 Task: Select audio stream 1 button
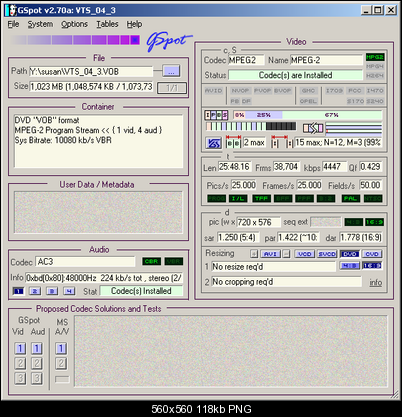tap(18, 291)
